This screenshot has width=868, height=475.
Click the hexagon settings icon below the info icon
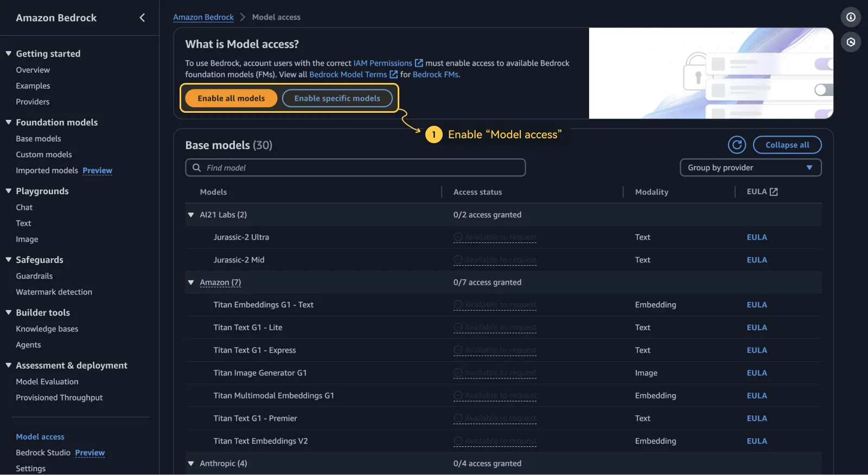coord(851,42)
